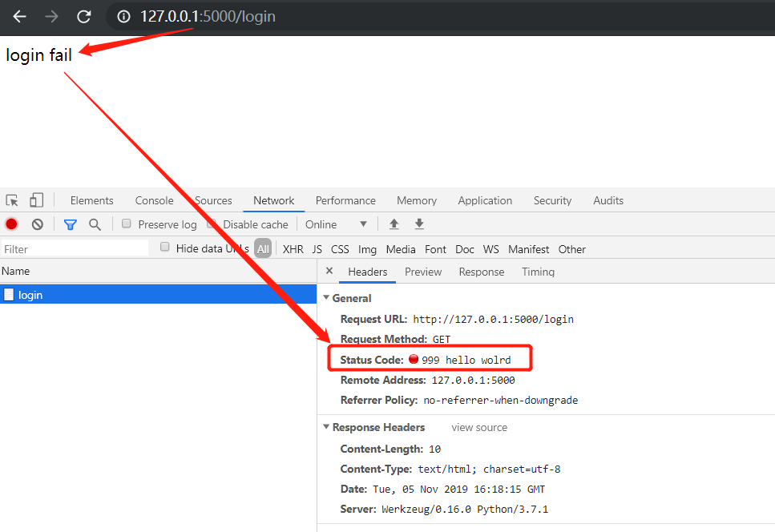Select the login request row
Viewport: 775px width, 532px height.
(x=30, y=295)
